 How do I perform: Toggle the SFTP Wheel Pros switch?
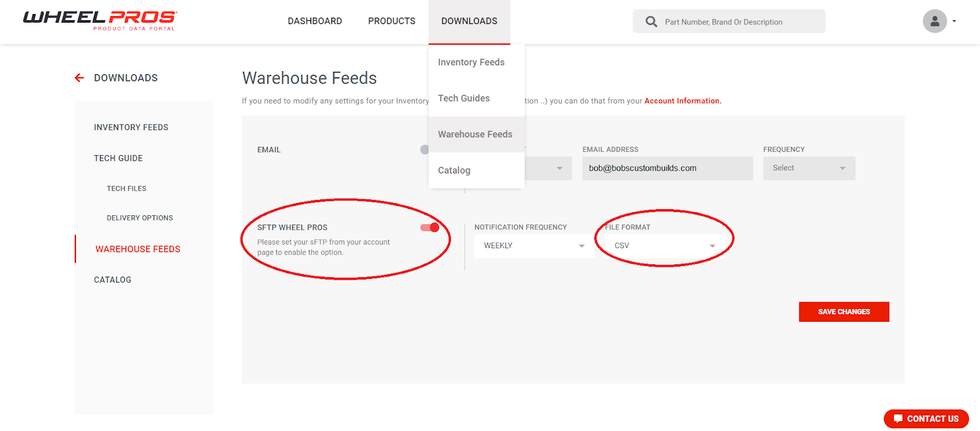430,227
